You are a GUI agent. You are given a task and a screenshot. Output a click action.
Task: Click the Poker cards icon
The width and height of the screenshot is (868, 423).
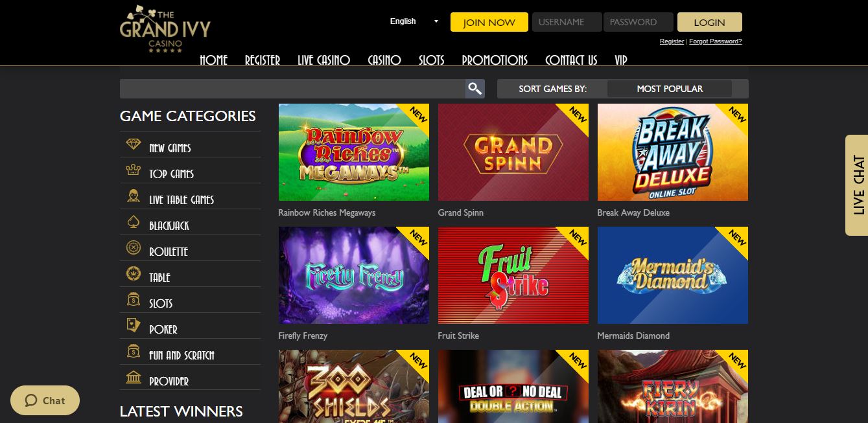pos(133,325)
